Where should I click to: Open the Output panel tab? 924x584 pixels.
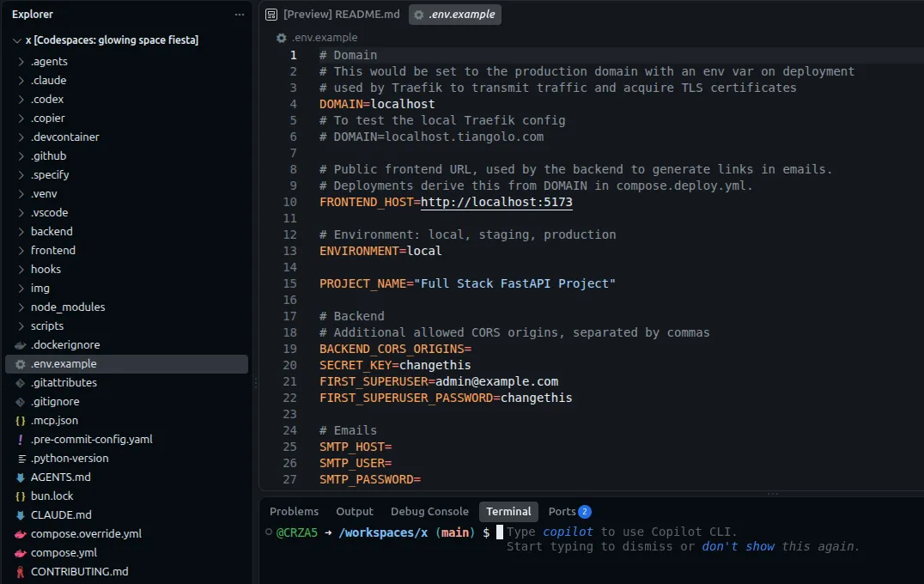click(355, 512)
